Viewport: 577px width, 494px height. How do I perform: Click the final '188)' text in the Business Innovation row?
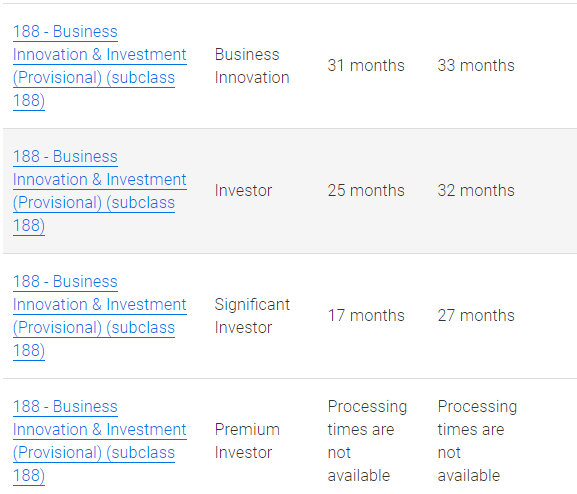coord(29,100)
